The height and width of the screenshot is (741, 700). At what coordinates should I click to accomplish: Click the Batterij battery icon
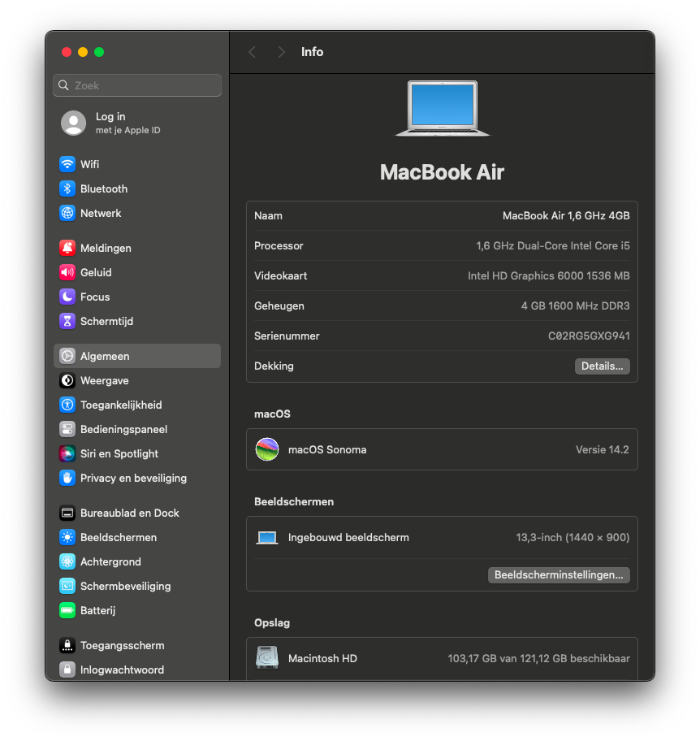coord(67,610)
